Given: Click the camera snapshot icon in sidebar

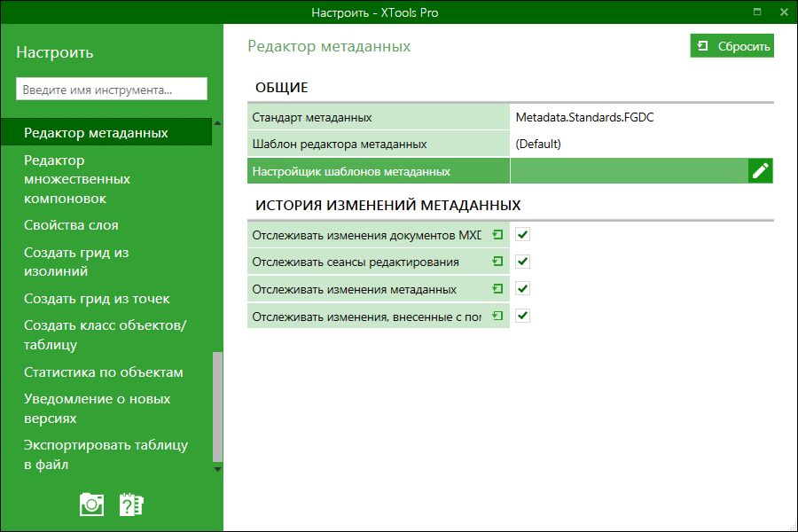Looking at the screenshot, I should pos(91,505).
